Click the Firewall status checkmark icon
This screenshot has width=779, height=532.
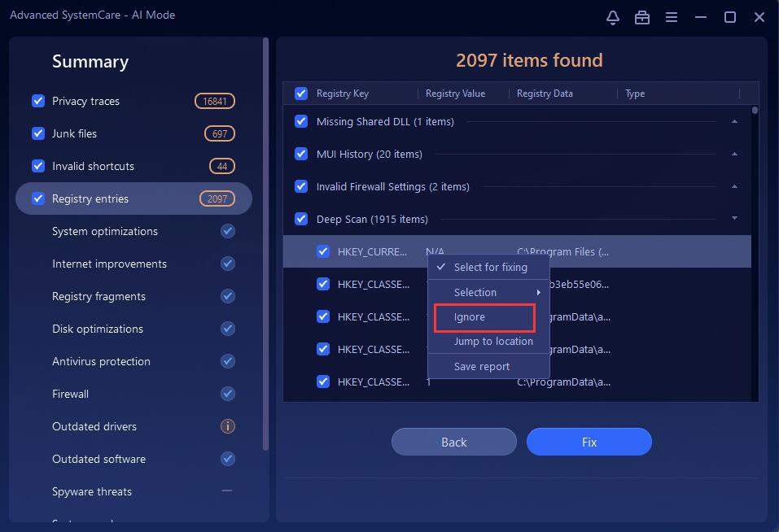pos(228,394)
